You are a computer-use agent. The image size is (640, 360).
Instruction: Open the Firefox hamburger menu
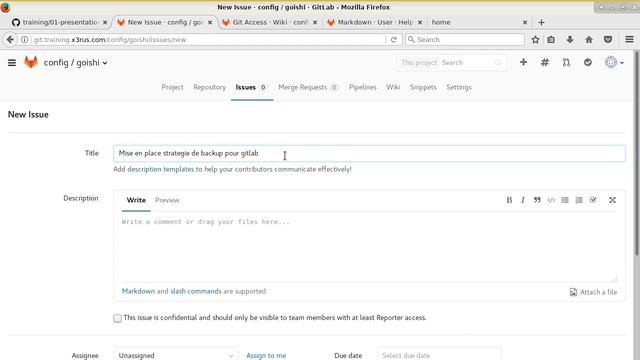[629, 40]
